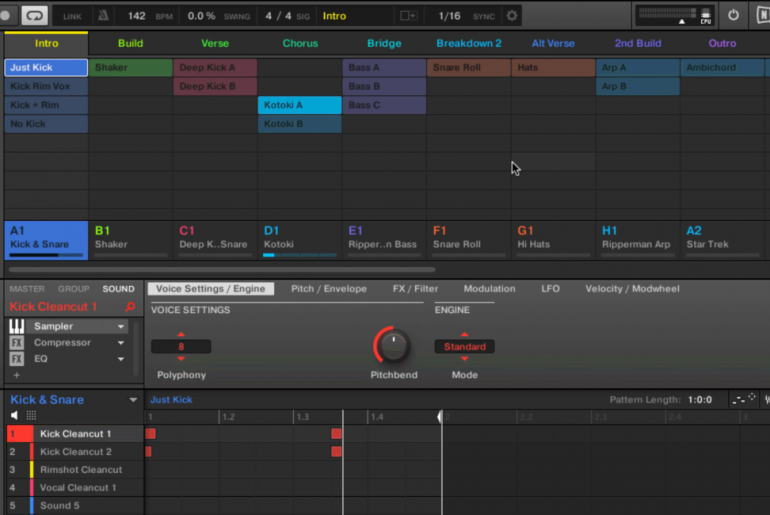The width and height of the screenshot is (770, 515).
Task: Select group H1 Ripperman Arp
Action: [637, 240]
